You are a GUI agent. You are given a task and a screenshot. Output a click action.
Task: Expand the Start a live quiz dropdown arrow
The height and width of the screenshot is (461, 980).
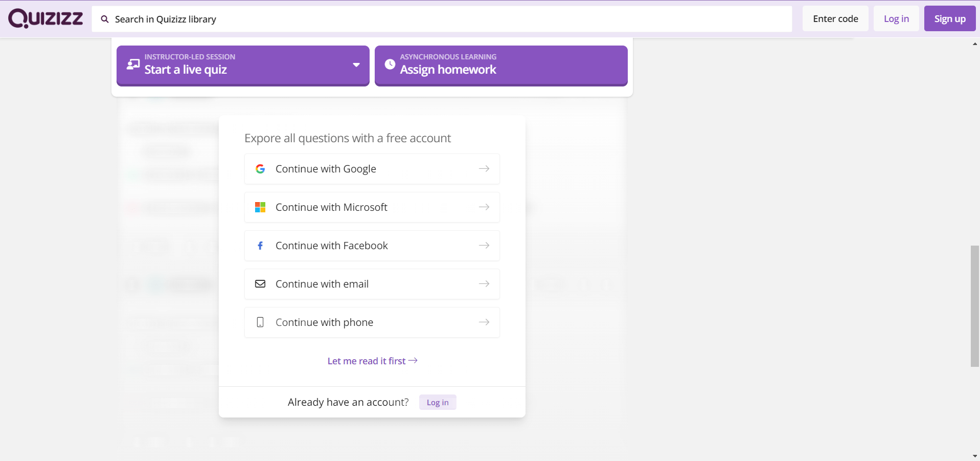pos(356,65)
